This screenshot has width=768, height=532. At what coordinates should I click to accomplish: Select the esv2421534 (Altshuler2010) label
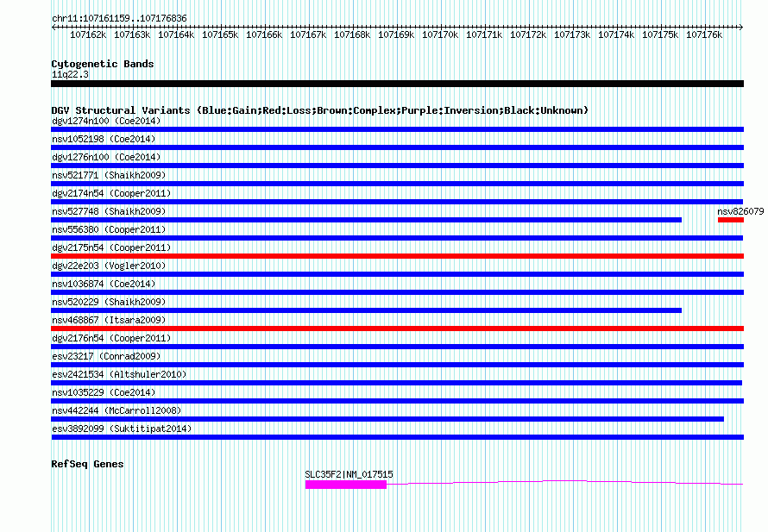pyautogui.click(x=119, y=374)
